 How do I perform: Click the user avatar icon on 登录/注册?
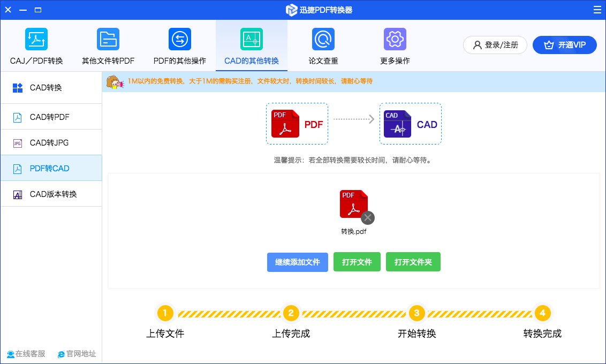(x=478, y=45)
